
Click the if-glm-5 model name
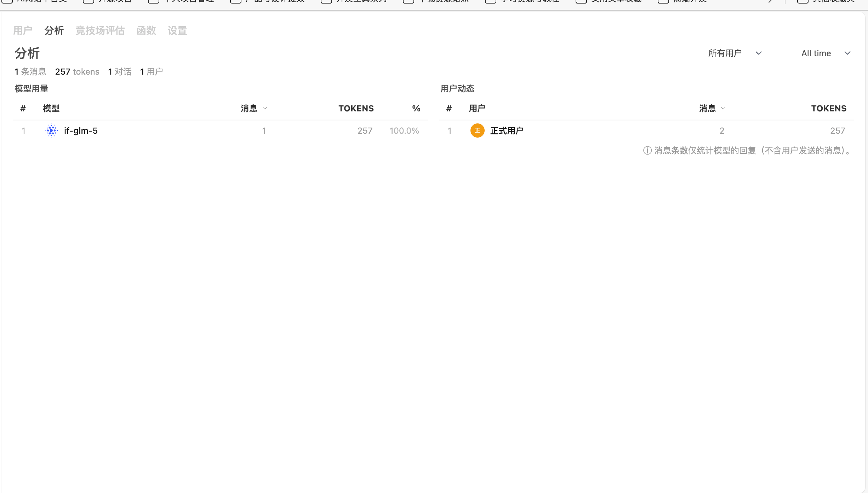point(81,131)
